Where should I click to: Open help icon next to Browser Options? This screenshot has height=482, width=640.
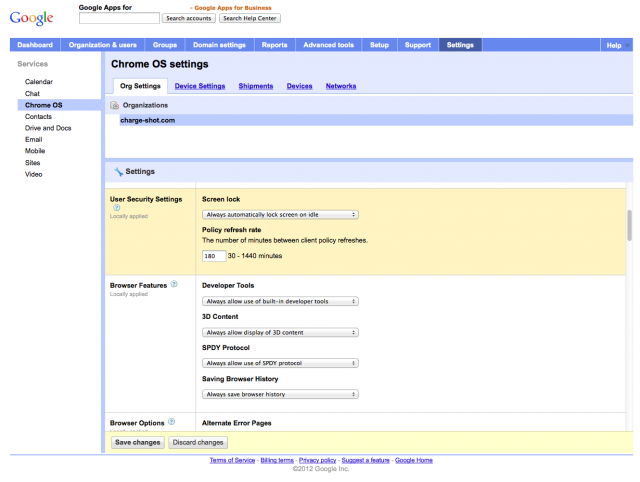(x=171, y=422)
